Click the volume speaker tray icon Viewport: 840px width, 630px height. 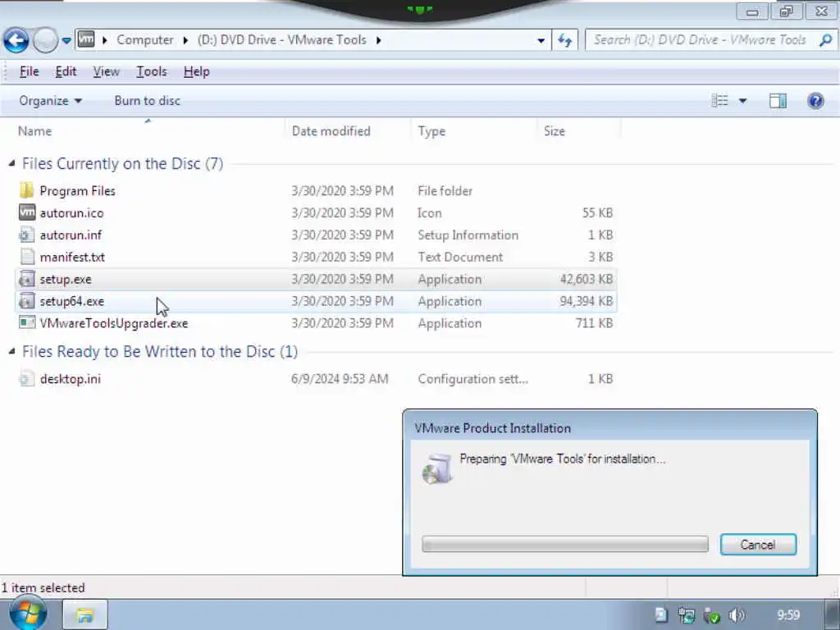737,615
